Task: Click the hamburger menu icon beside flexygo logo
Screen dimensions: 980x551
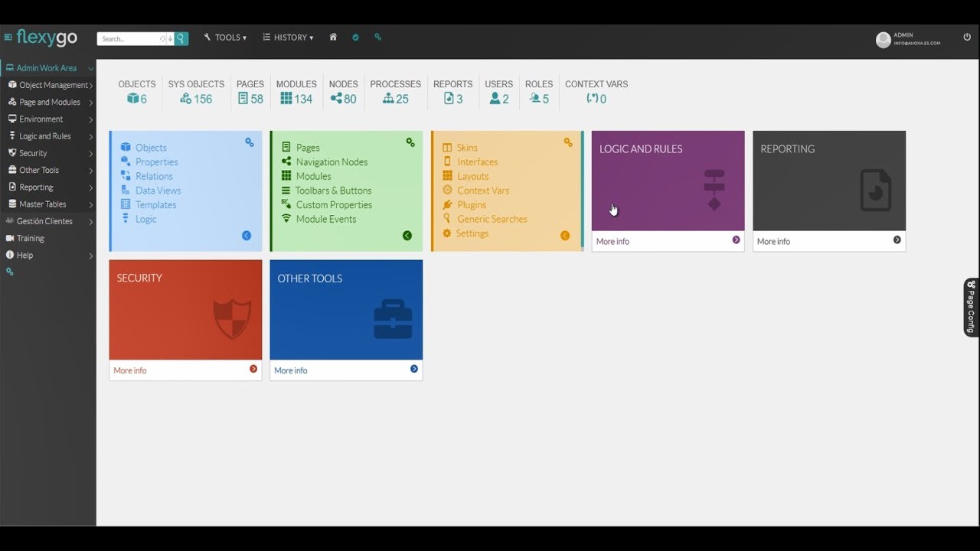Action: click(x=8, y=37)
